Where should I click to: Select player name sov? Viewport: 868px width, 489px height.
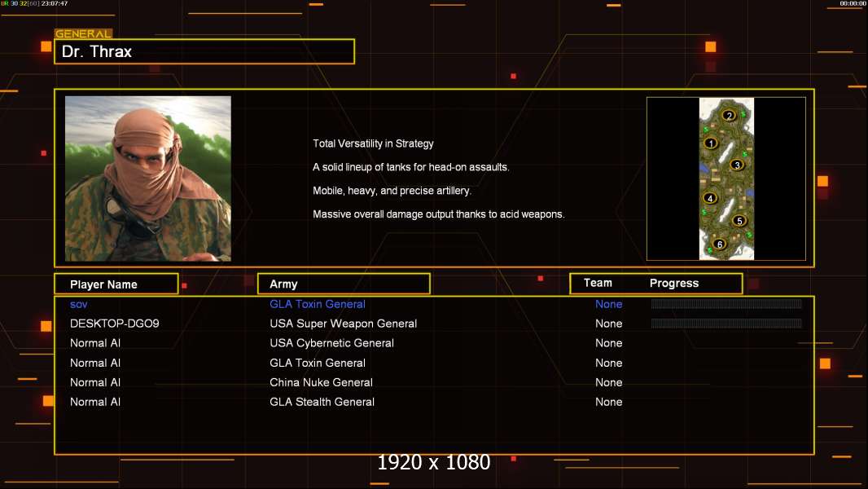tap(79, 304)
